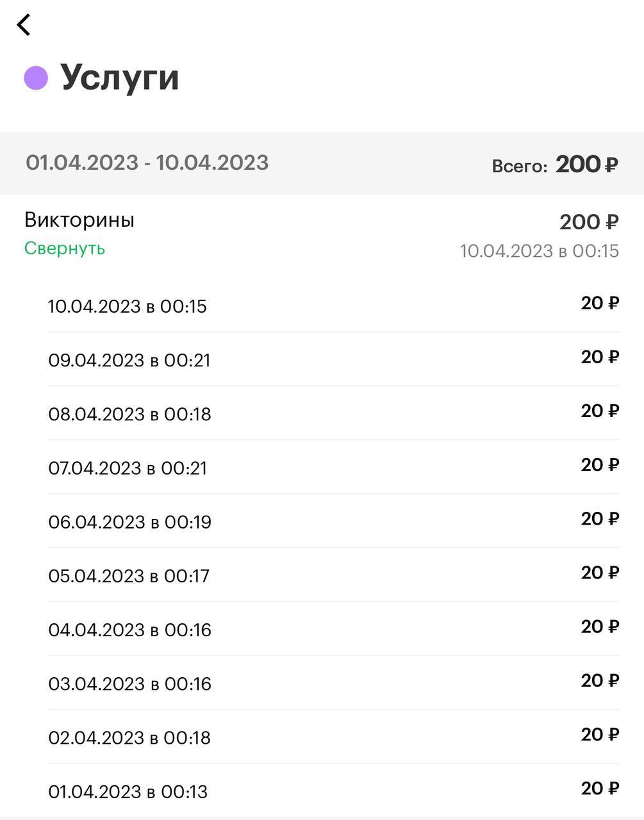
Task: Tap the 200 ₽ amount next to Викторины
Action: pyautogui.click(x=588, y=222)
